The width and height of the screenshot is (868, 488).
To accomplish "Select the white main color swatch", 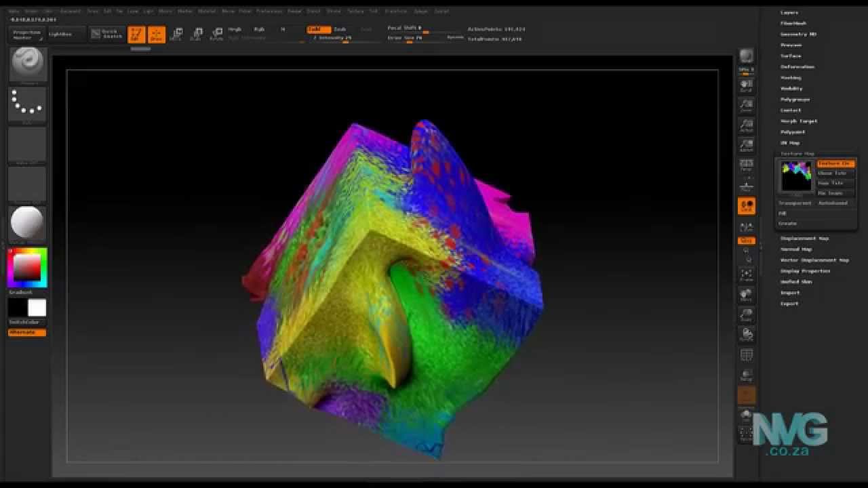I will [x=37, y=308].
